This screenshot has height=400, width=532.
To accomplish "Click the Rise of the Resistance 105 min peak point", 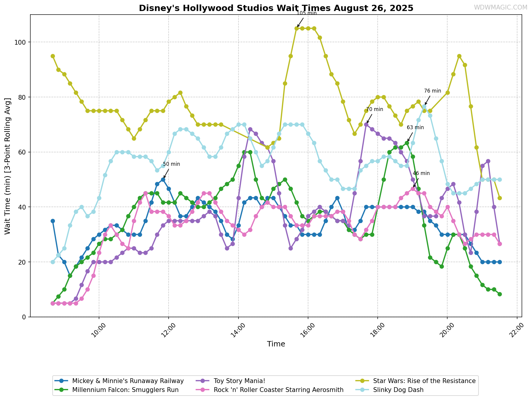I will click(x=296, y=28).
